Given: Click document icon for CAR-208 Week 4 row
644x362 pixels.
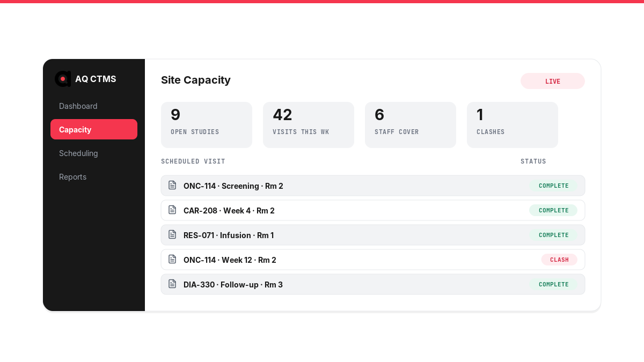Looking at the screenshot, I should (172, 210).
